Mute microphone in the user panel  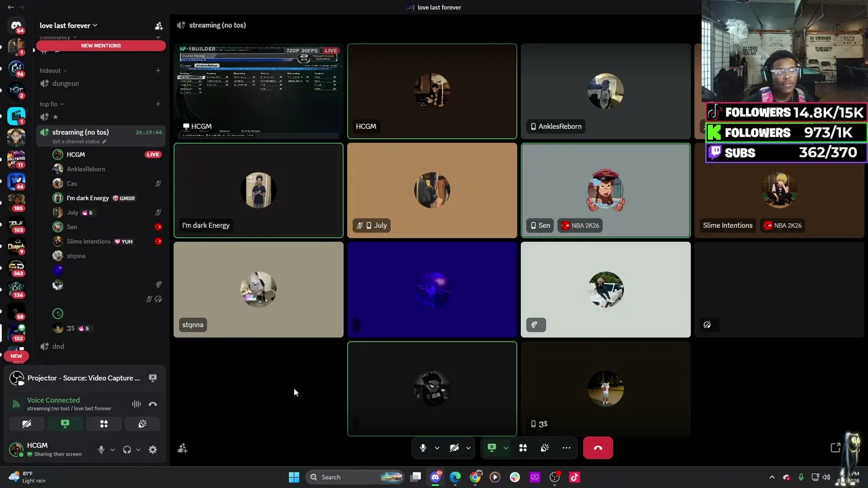(101, 449)
